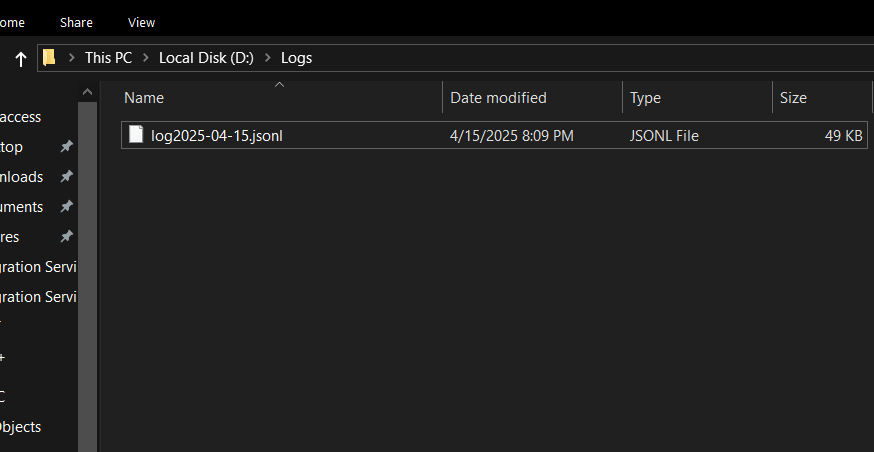Expand chevron after This PC breadcrumb
The image size is (874, 452).
pyautogui.click(x=145, y=58)
